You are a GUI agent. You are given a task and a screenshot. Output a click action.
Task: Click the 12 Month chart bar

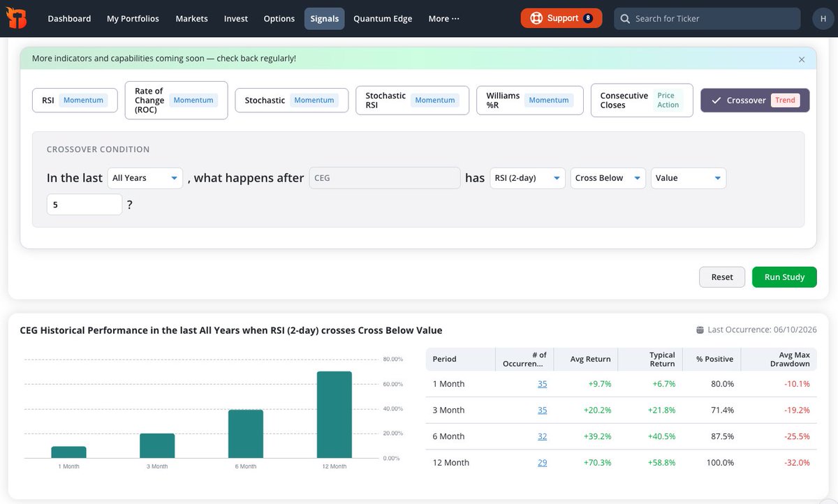pyautogui.click(x=335, y=415)
